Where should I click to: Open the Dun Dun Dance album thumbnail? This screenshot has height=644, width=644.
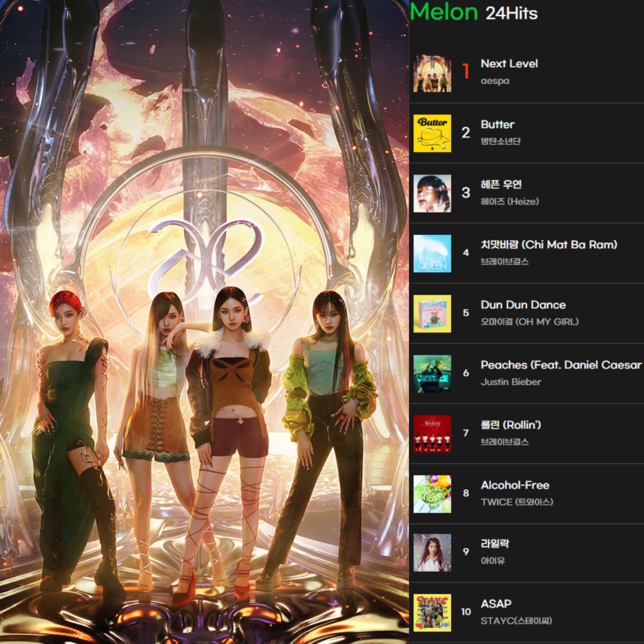[433, 313]
